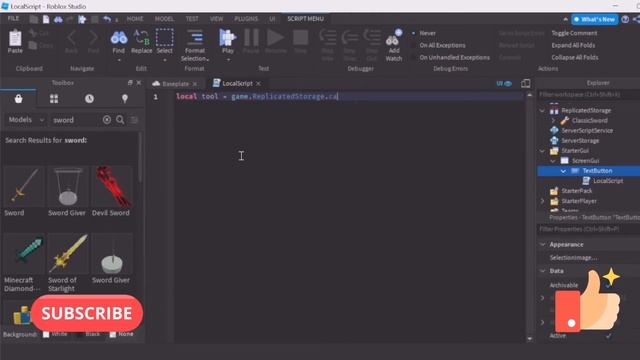Click the Filter Properties search field
Image resolution: width=640 pixels, height=360 pixels.
point(589,229)
